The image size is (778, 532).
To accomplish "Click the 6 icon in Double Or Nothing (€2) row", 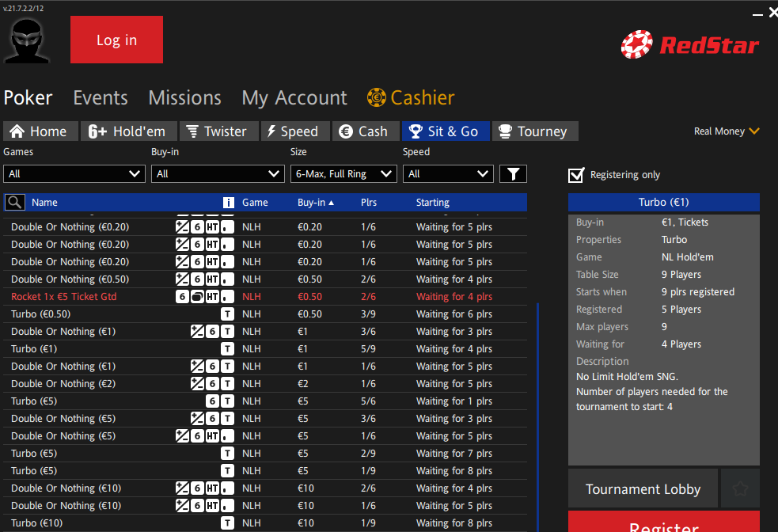I will click(x=212, y=384).
